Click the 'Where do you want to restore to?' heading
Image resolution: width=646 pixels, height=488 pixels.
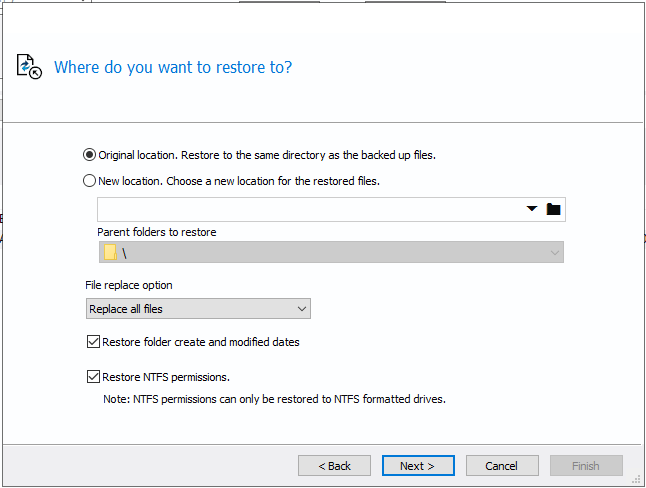173,68
